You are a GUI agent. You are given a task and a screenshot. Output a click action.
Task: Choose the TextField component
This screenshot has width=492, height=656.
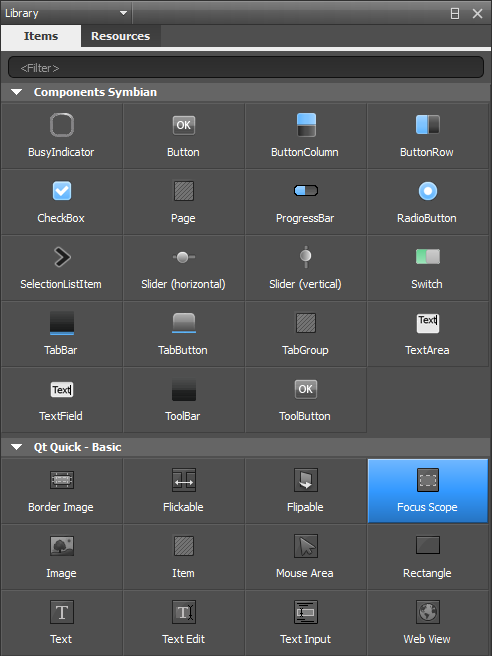click(62, 400)
